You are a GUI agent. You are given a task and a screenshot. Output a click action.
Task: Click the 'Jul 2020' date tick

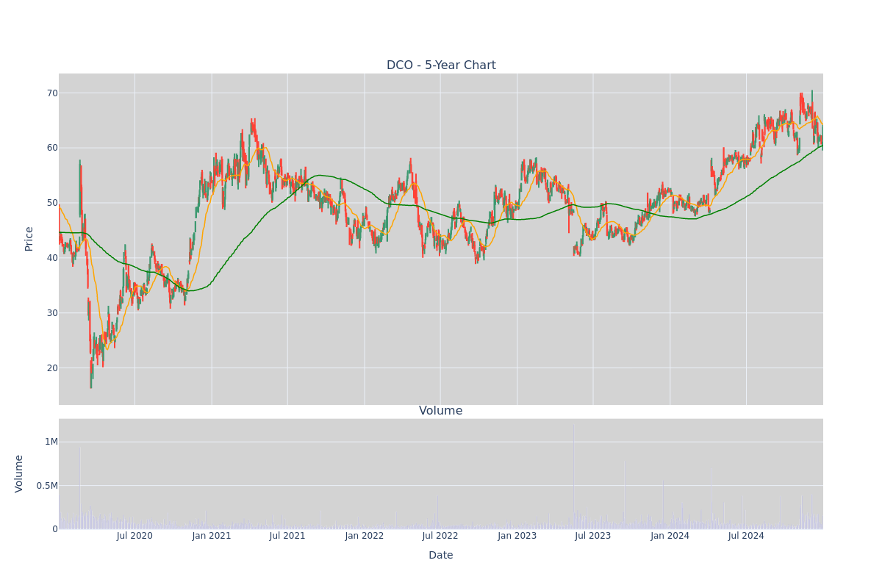(x=135, y=536)
